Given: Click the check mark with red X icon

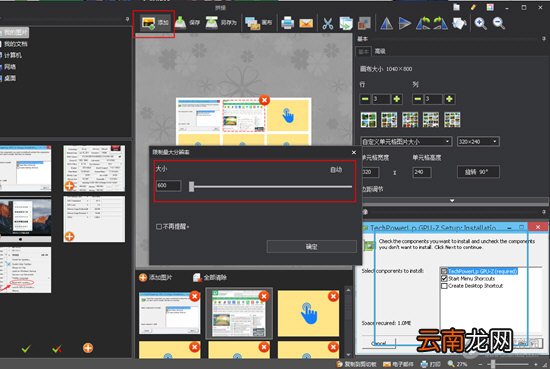Looking at the screenshot, I should [x=57, y=348].
